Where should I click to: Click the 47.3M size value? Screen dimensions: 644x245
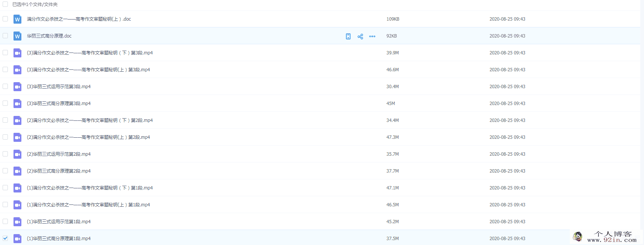pos(393,137)
